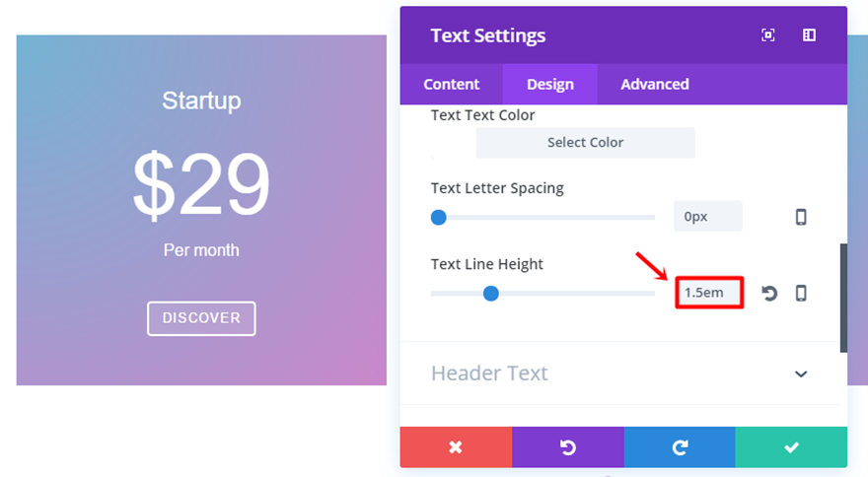Discard changes with the red X button
Image resolution: width=868 pixels, height=477 pixels.
coord(456,447)
